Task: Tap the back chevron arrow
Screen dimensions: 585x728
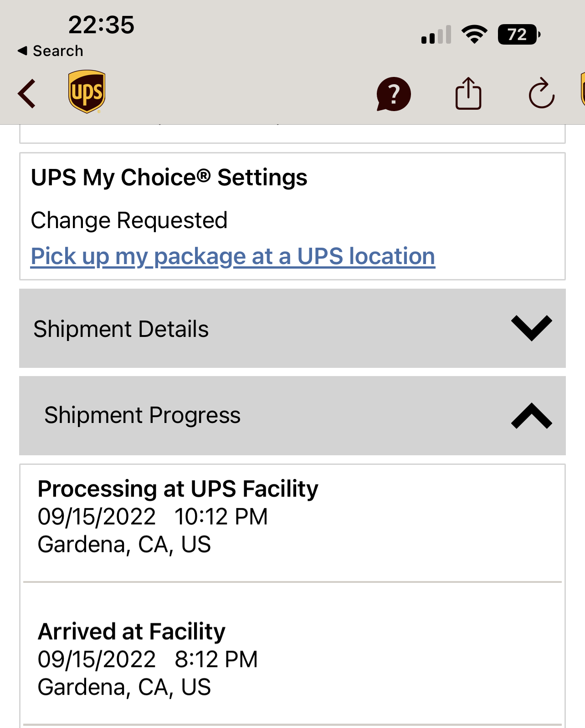Action: (27, 94)
